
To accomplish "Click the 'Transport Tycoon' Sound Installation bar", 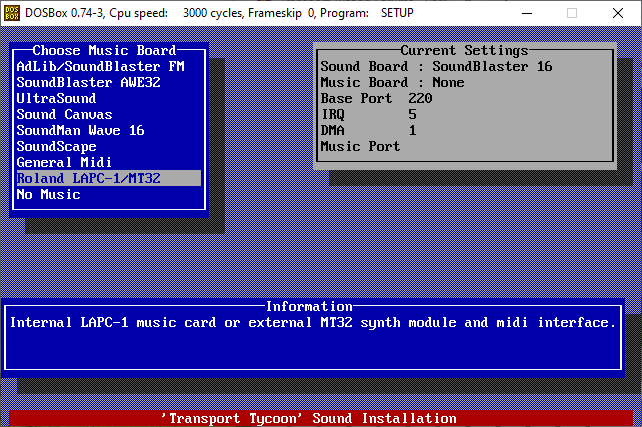I will (x=321, y=418).
